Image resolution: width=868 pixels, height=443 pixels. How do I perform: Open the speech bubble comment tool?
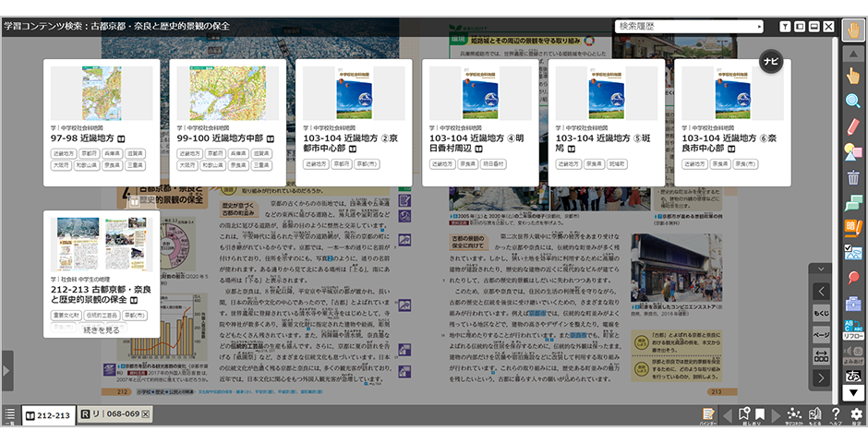coord(853,202)
